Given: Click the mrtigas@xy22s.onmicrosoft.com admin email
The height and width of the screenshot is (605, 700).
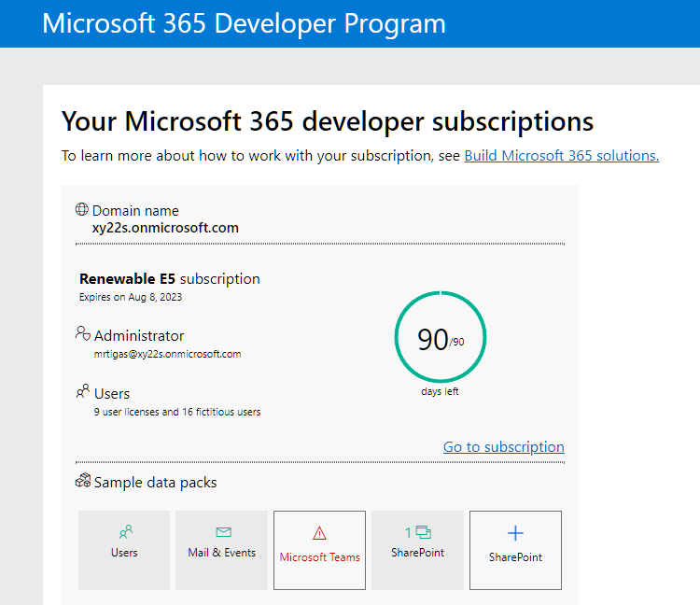Looking at the screenshot, I should pos(167,354).
